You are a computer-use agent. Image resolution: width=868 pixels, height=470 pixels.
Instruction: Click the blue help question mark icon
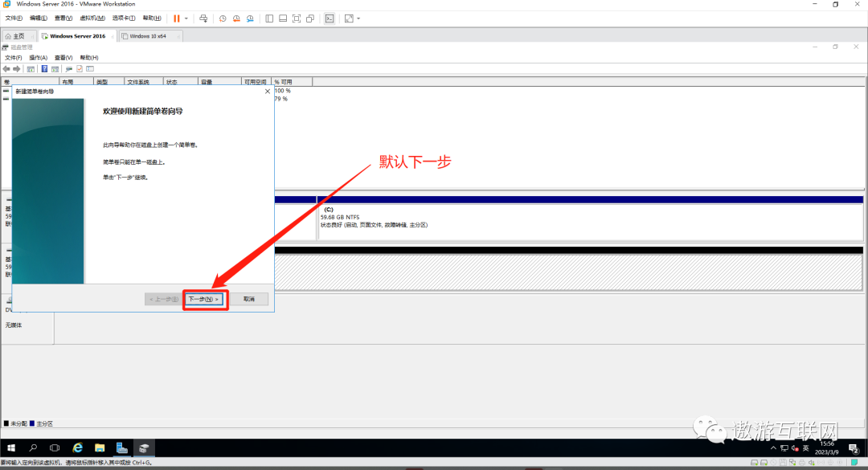44,69
